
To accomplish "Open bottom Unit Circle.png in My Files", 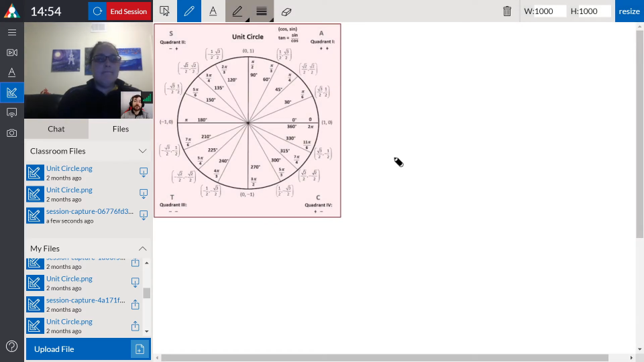I will click(x=69, y=322).
